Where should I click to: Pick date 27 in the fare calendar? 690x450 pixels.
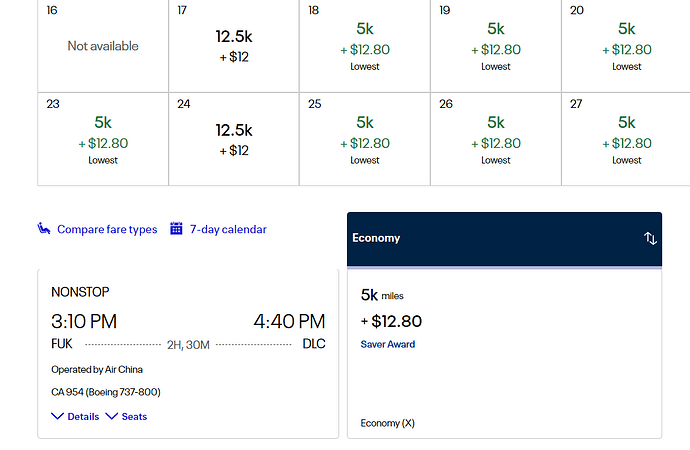coord(626,139)
